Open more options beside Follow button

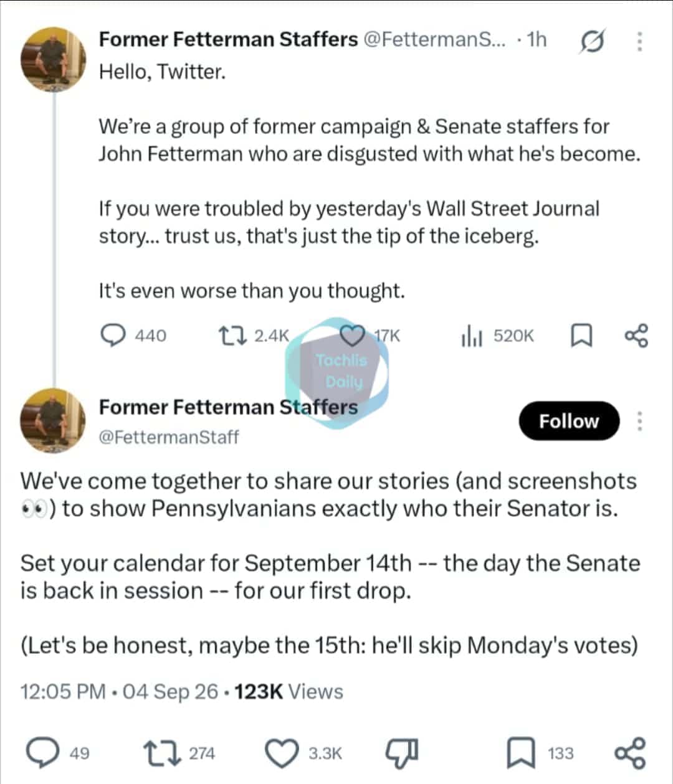pyautogui.click(x=639, y=421)
